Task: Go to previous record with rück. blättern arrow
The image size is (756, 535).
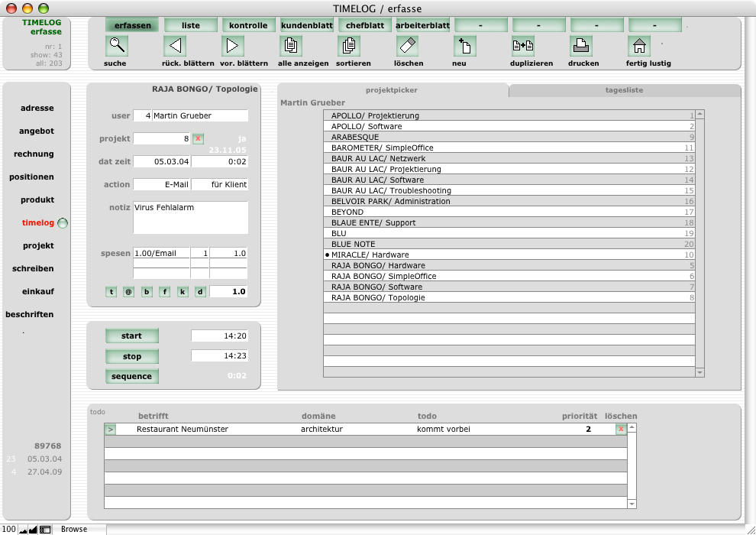Action: coord(175,46)
